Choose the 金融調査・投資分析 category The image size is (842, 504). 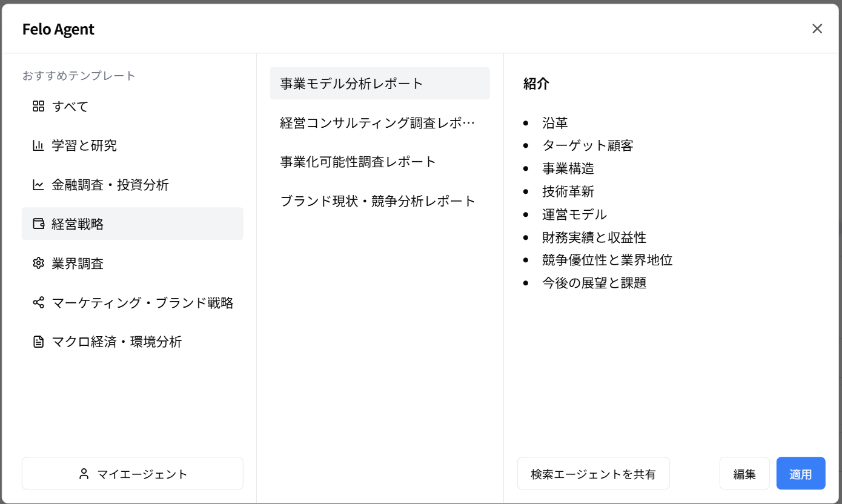click(133, 185)
